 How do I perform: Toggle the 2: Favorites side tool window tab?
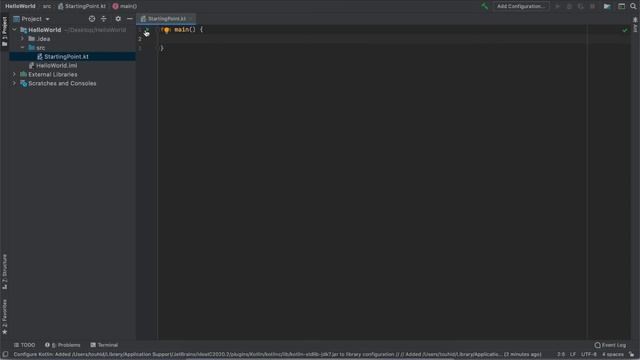(4, 317)
